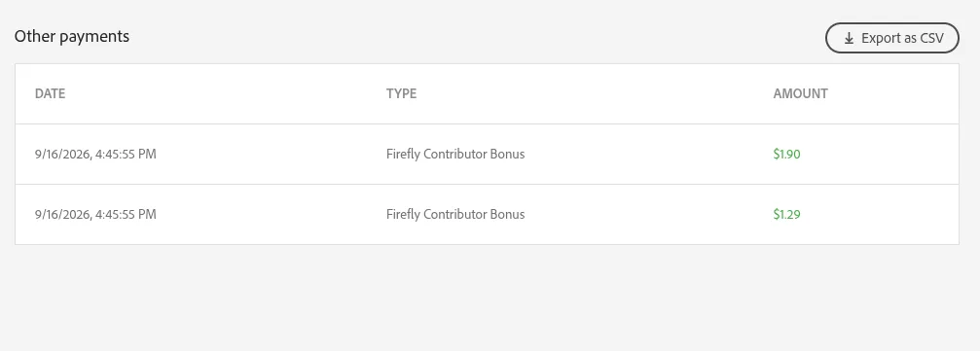Screen dimensions: 980x351
Task: Click the word 'Firefly' in first row
Action: pyautogui.click(x=403, y=154)
